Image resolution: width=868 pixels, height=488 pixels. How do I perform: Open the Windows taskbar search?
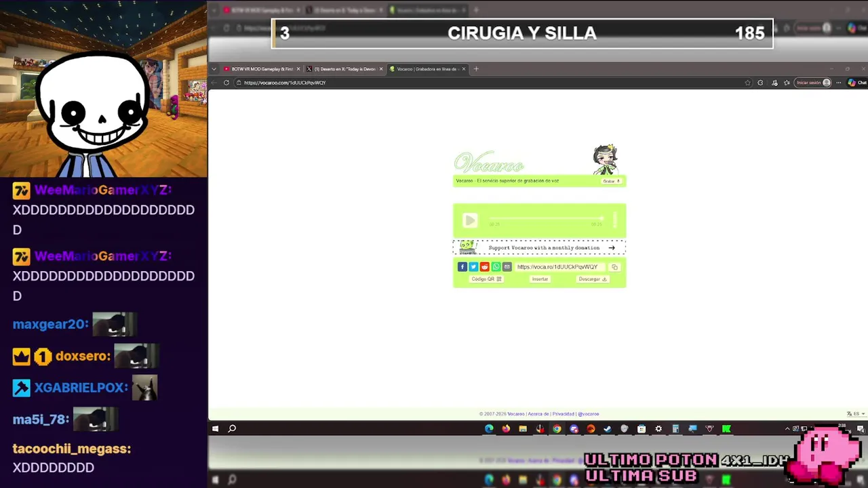[x=232, y=428]
